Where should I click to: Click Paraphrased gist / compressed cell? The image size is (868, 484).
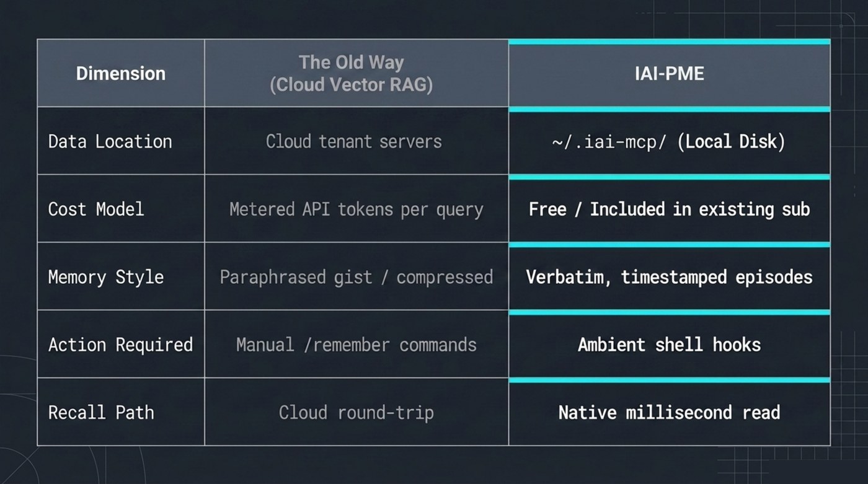[x=356, y=276]
